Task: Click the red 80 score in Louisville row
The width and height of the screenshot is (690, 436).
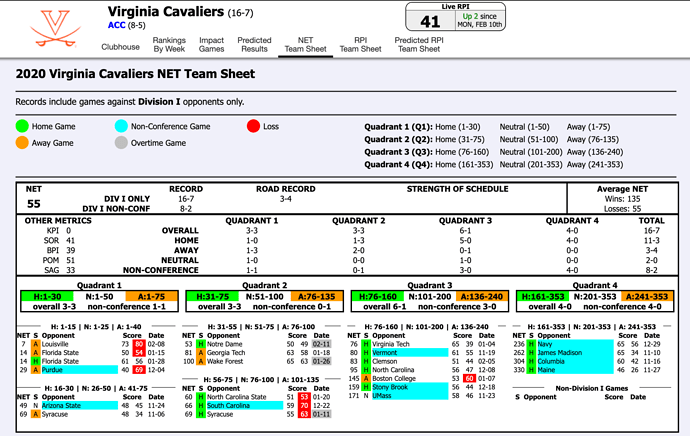Action: [139, 344]
